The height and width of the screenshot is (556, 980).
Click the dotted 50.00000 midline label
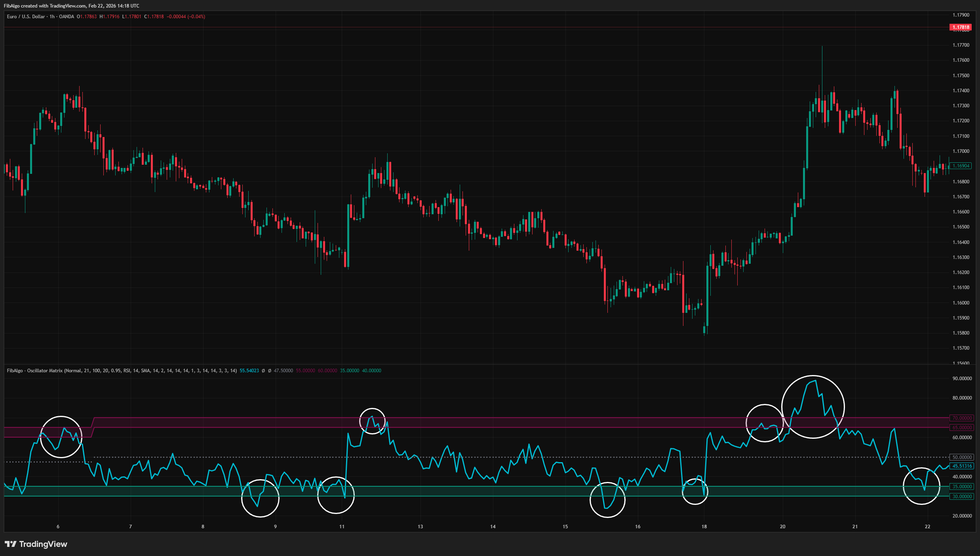pyautogui.click(x=962, y=457)
